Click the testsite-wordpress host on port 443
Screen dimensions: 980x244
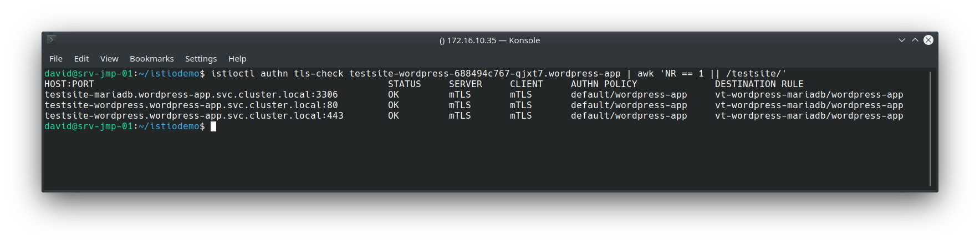point(194,116)
